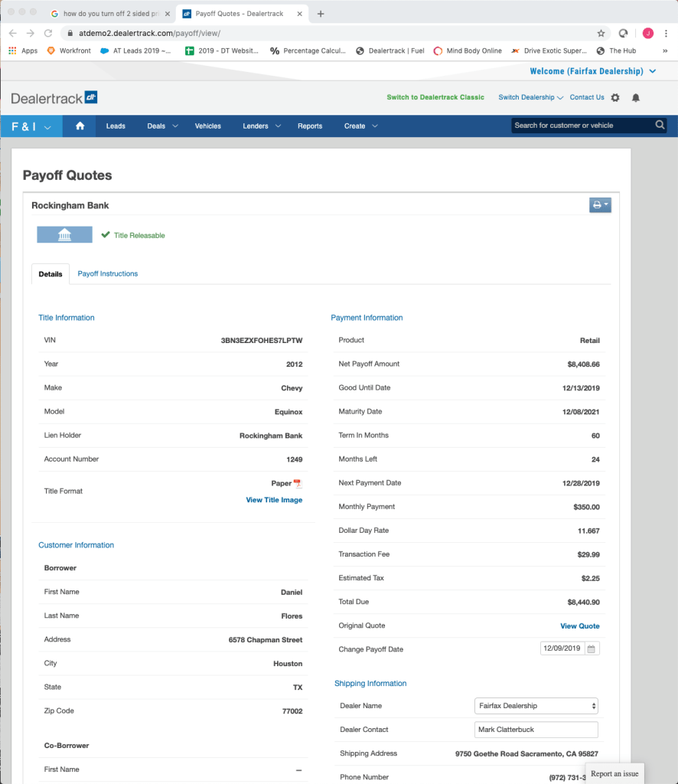678x784 pixels.
Task: Reload the page in the browser
Action: [x=48, y=34]
